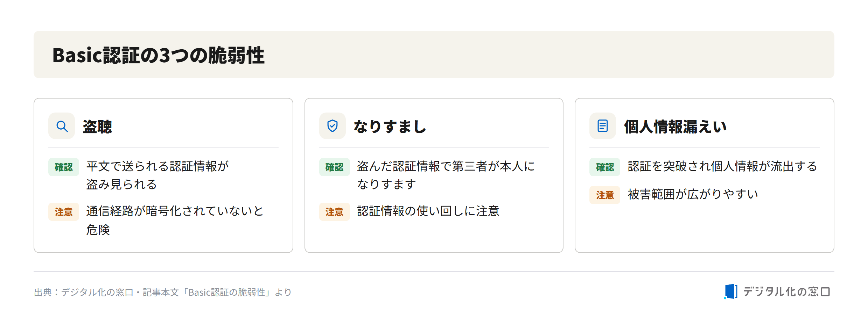Click the orange 注意 badge in なりすまし card
The width and height of the screenshot is (868, 332).
point(334,212)
